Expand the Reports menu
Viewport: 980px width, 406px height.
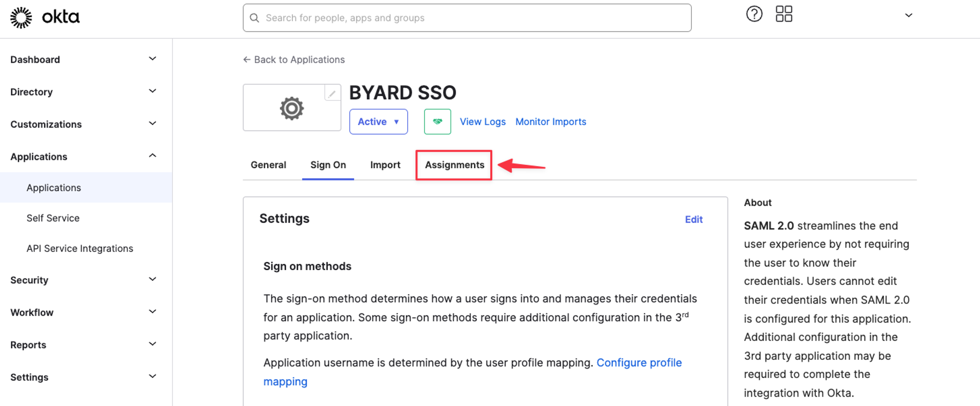pyautogui.click(x=86, y=345)
